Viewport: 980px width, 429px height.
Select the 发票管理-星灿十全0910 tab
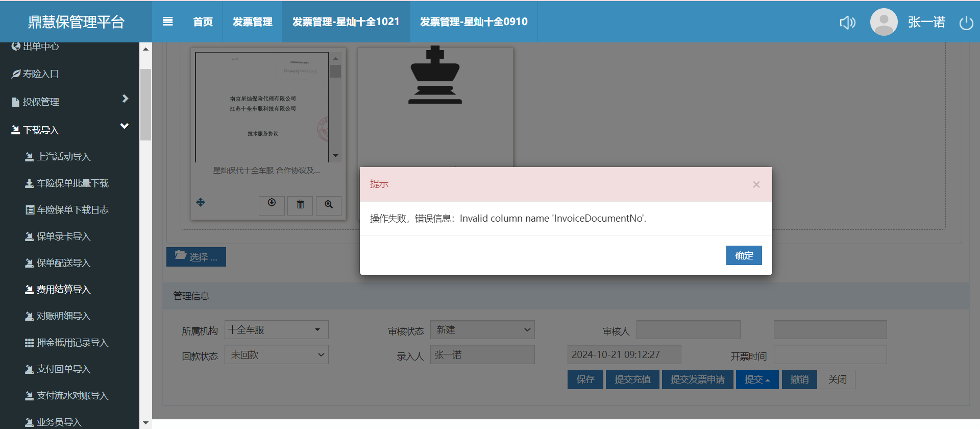tap(474, 22)
